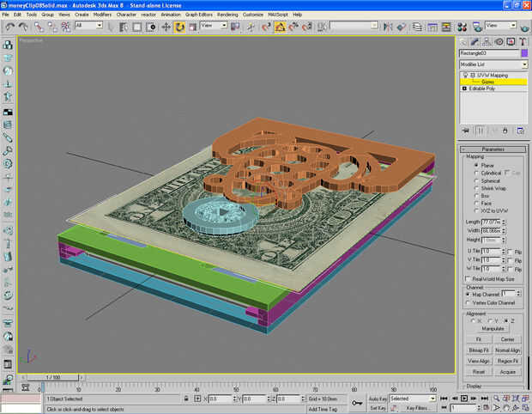Click the Redo arrow icon
This screenshot has width=532, height=414.
[x=23, y=27]
